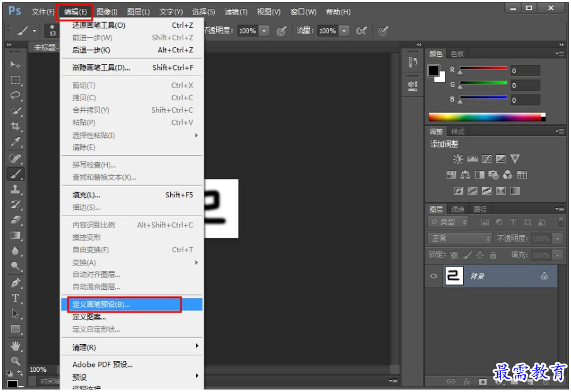This screenshot has width=571, height=392.
Task: Toggle airbrush mode in options bar
Action: [361, 31]
